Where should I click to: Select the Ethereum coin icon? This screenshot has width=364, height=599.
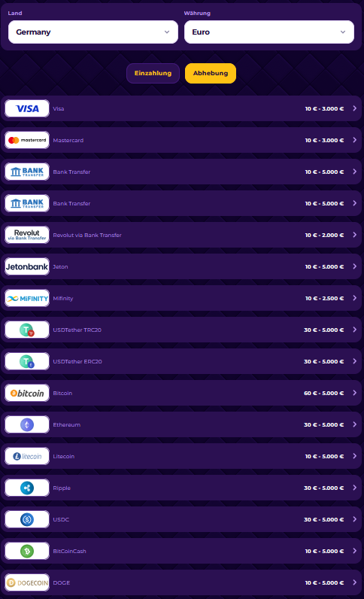(x=27, y=425)
